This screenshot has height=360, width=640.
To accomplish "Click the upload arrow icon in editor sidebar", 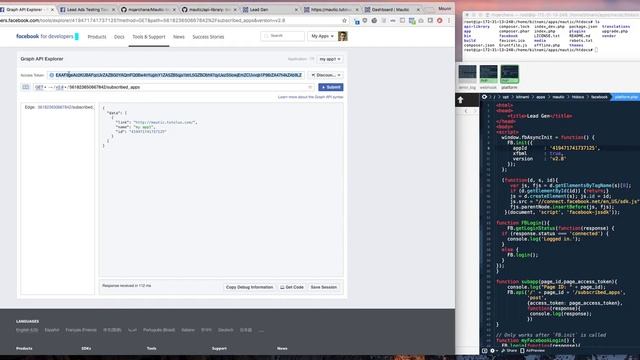I will coord(460,100).
